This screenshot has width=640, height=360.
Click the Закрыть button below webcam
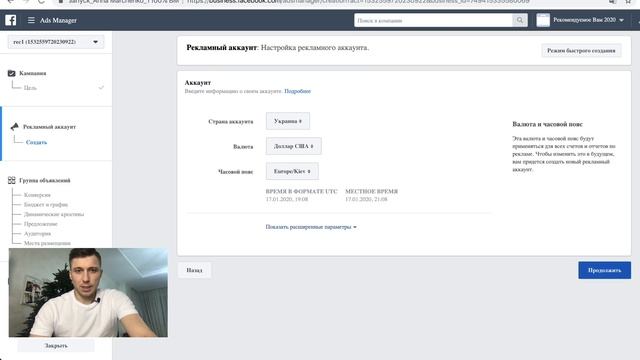[x=56, y=346]
